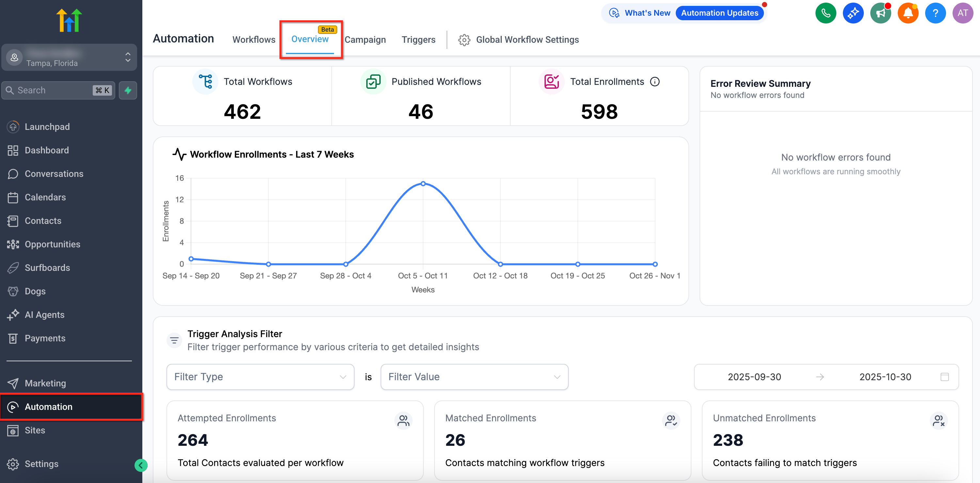Open Global Workflow Settings gear icon
This screenshot has width=980, height=483.
click(464, 39)
